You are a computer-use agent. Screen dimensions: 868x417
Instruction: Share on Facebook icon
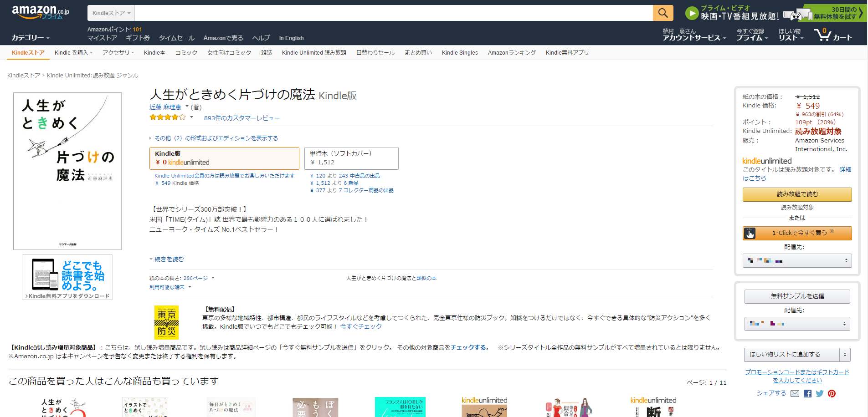click(x=807, y=394)
